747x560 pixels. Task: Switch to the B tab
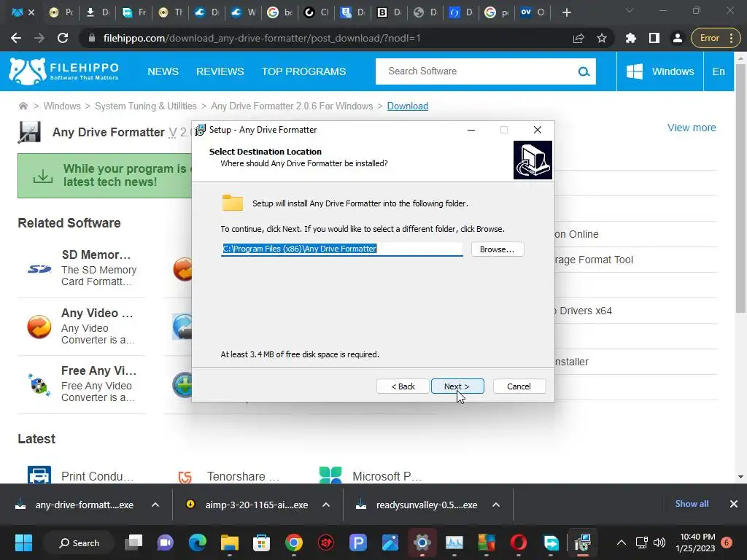coord(390,12)
